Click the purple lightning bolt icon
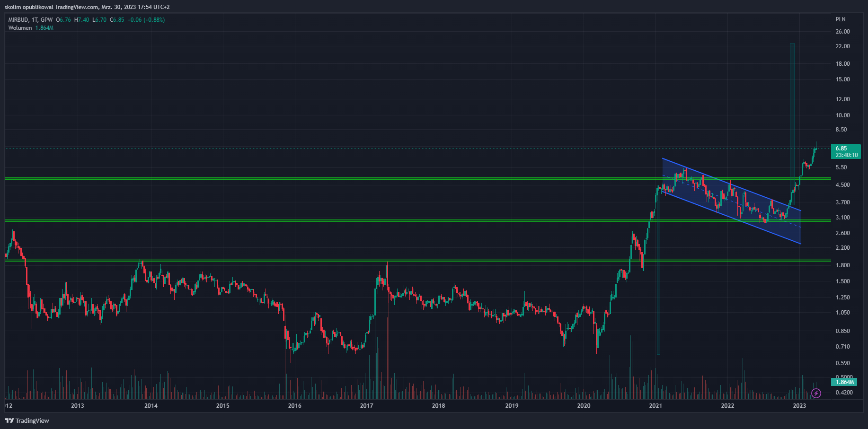 (x=816, y=393)
